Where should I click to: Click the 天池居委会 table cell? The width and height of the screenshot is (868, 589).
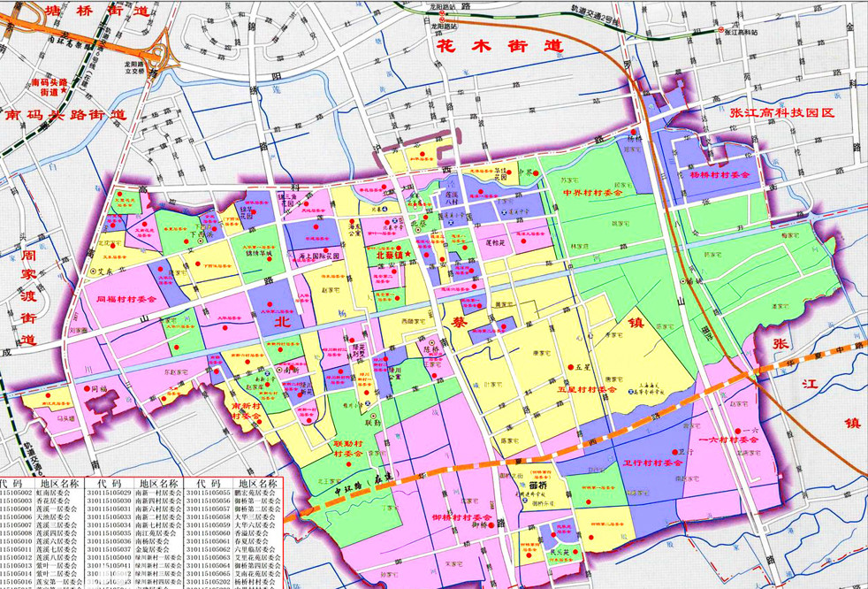(x=53, y=517)
